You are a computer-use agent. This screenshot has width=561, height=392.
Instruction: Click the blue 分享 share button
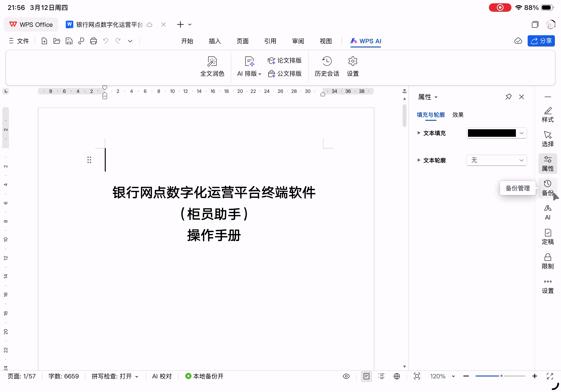pos(541,41)
